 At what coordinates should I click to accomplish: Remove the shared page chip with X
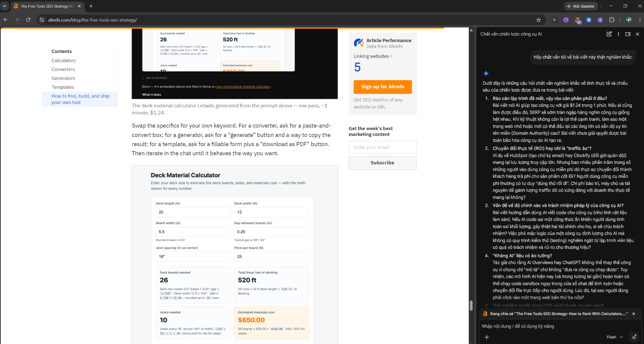[x=634, y=314]
